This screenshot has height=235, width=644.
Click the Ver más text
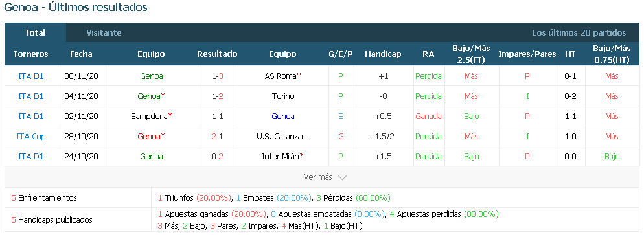pyautogui.click(x=317, y=177)
